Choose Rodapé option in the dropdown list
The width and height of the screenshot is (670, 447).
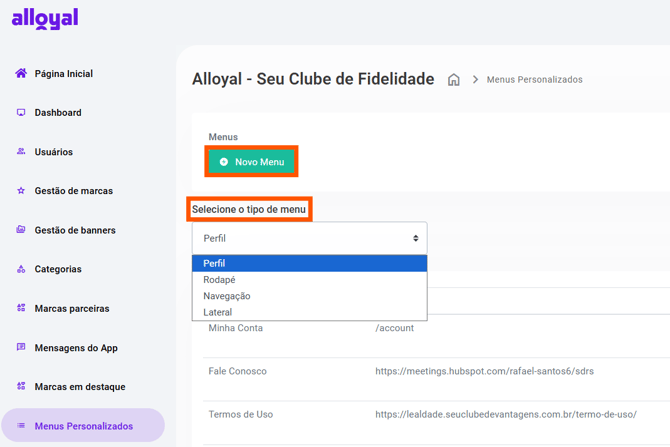coord(309,279)
